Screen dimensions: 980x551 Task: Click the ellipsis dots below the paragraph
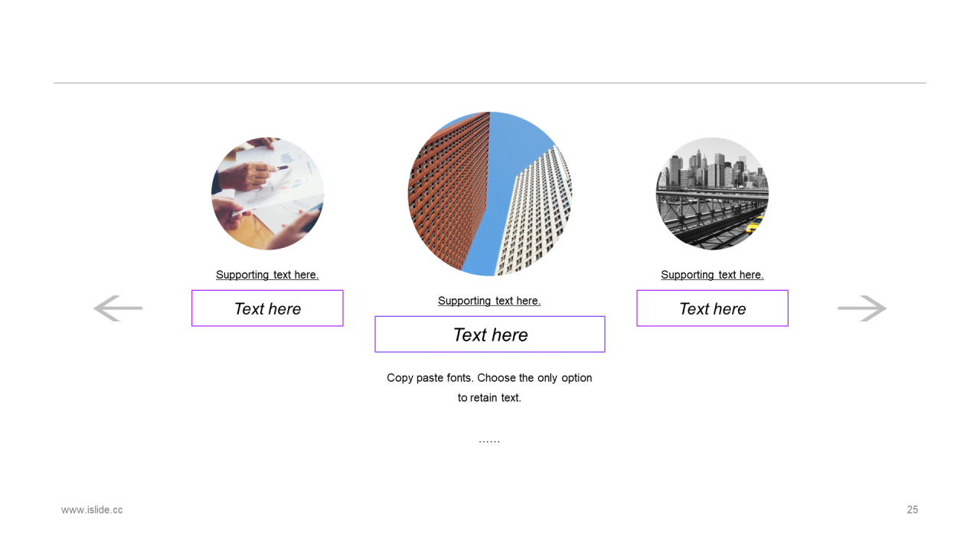pyautogui.click(x=489, y=441)
